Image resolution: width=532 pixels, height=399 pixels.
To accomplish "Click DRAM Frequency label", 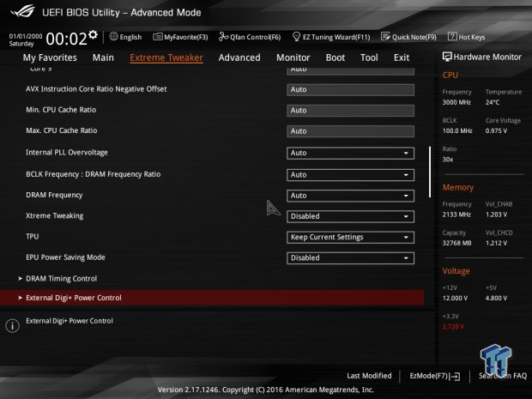I will tap(54, 195).
